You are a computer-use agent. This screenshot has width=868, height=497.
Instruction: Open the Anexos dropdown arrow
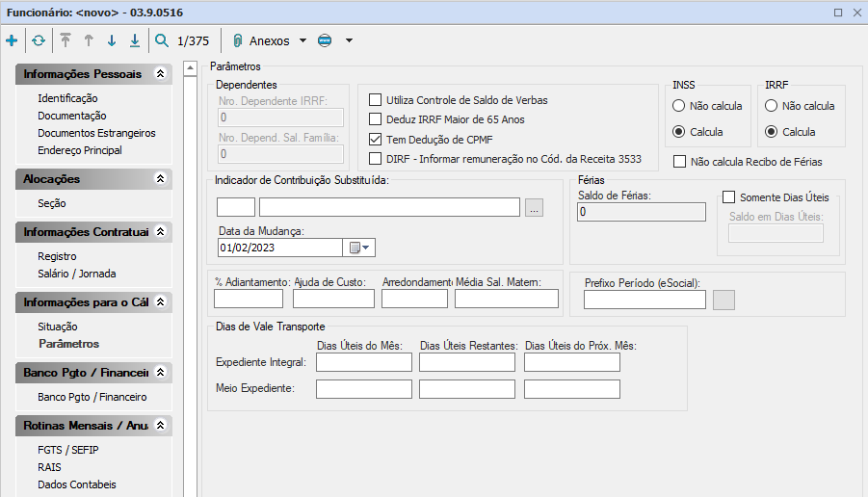(302, 41)
